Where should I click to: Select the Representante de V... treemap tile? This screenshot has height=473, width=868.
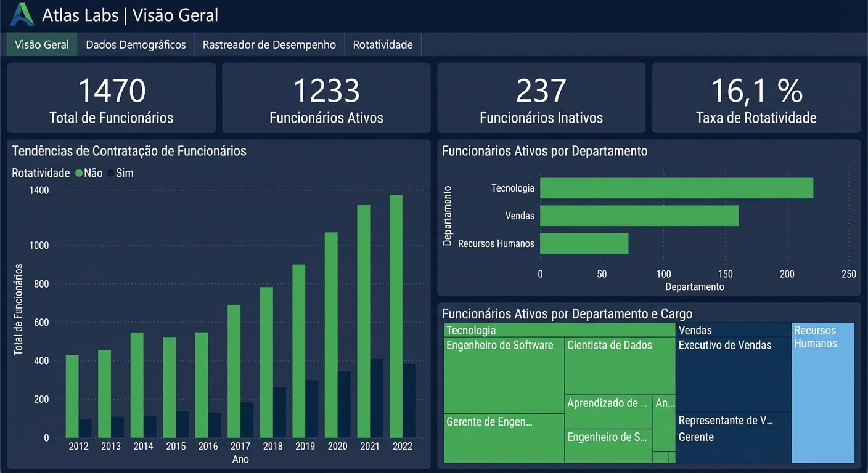point(730,421)
